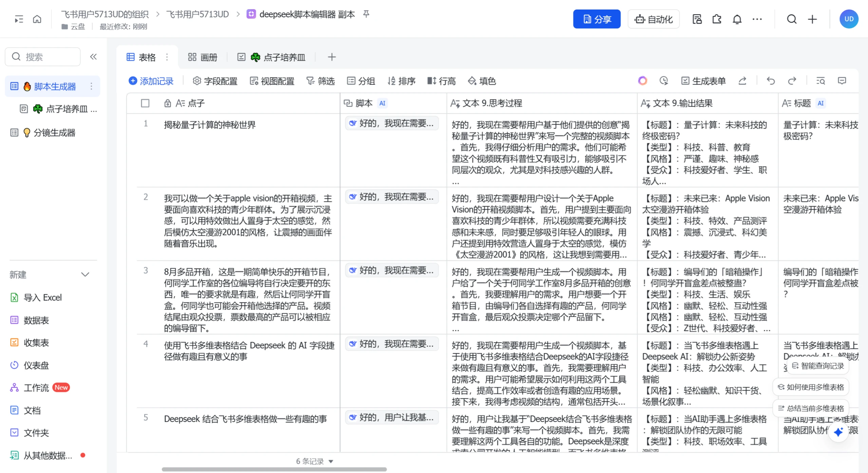Collapse the 新建 section

[86, 274]
